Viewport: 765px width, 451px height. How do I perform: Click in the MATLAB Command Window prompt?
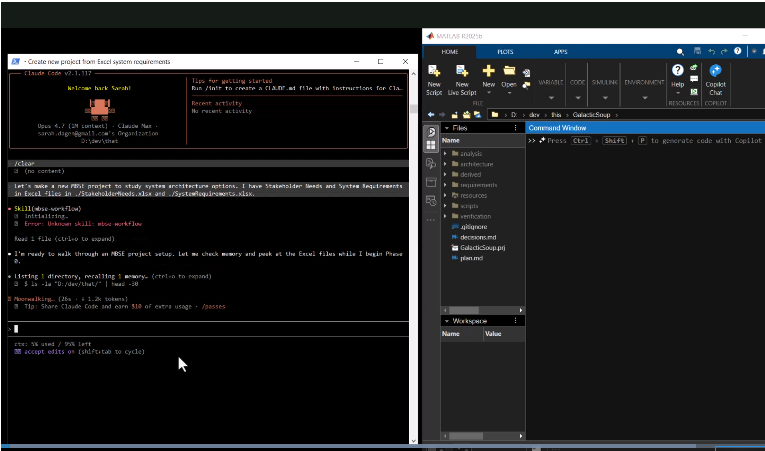(644, 141)
